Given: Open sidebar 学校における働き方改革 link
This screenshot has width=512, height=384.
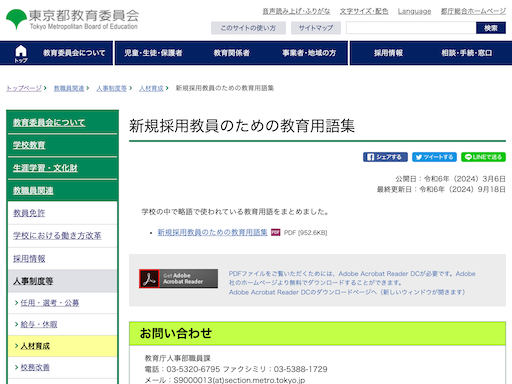Looking at the screenshot, I should [57, 236].
